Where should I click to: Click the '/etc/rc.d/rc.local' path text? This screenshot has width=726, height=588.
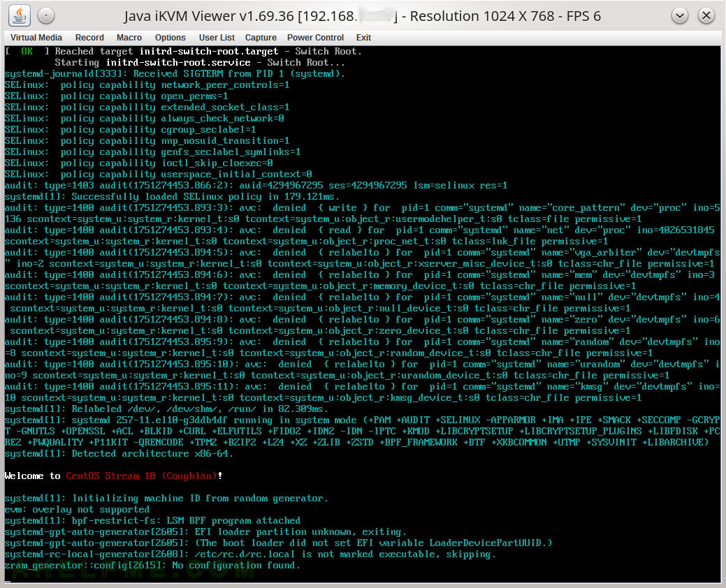point(245,554)
